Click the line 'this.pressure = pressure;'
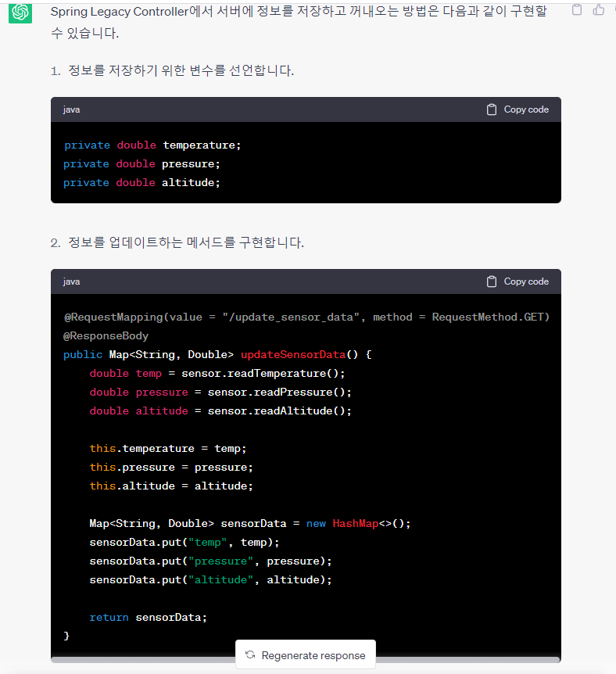The width and height of the screenshot is (616, 674). [x=171, y=468]
